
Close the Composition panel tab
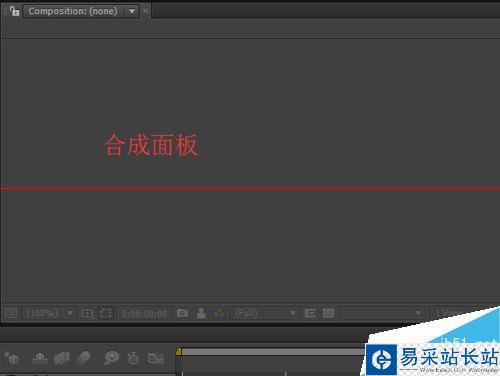(x=146, y=11)
